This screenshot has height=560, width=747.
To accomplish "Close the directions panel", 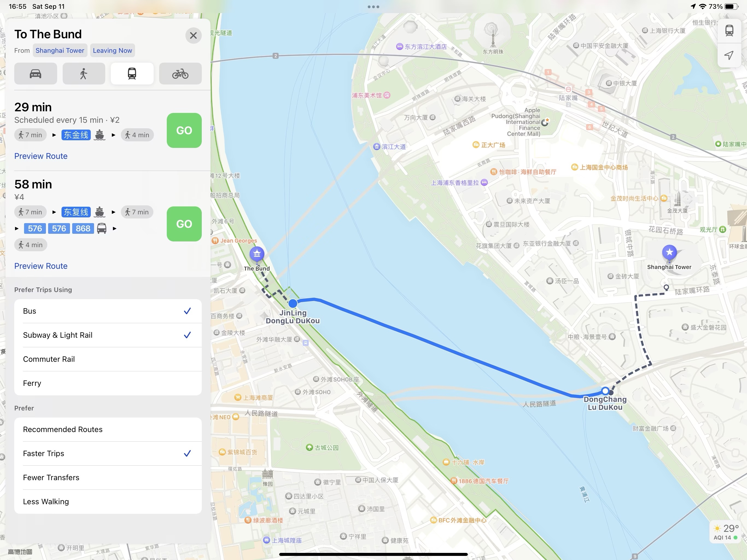I will tap(194, 36).
